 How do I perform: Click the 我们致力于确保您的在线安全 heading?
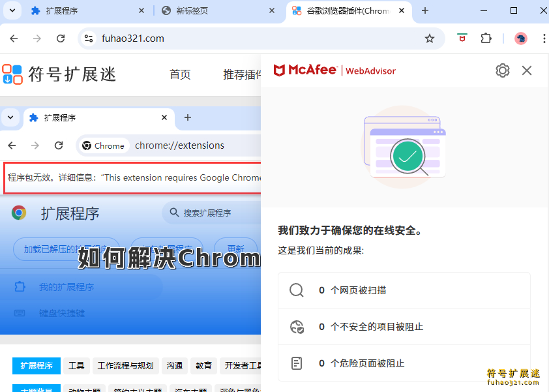(x=351, y=230)
